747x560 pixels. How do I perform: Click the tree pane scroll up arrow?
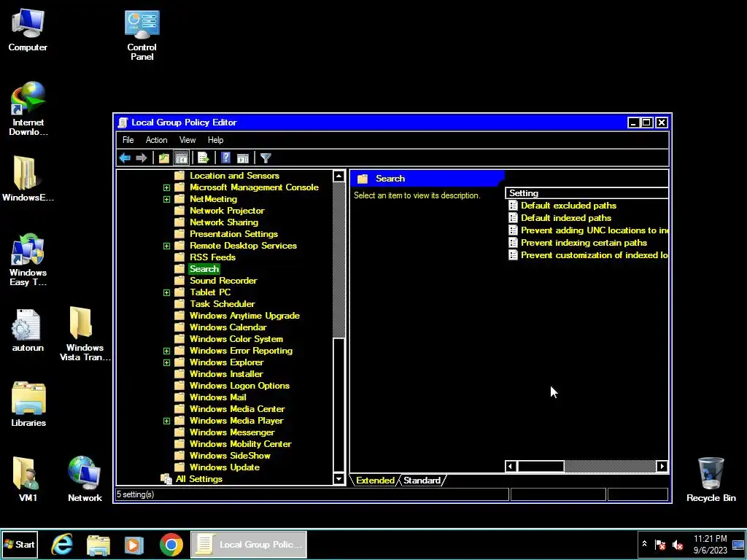(x=338, y=176)
